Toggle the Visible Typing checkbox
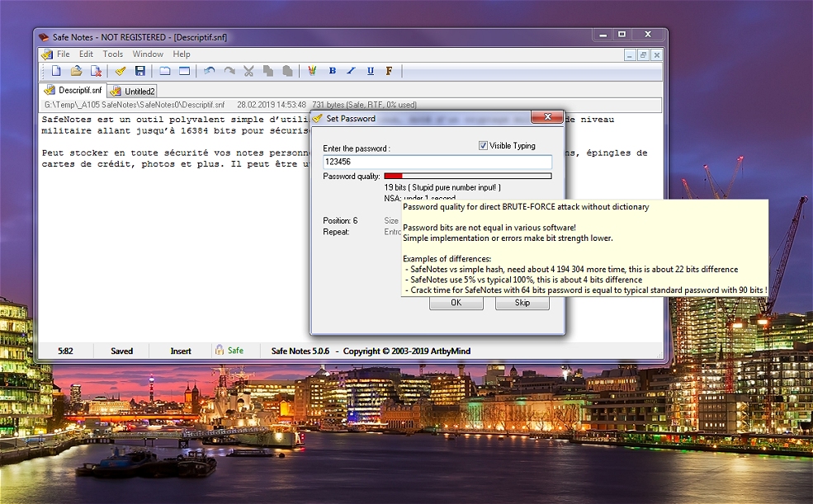This screenshot has height=504, width=813. coord(483,145)
